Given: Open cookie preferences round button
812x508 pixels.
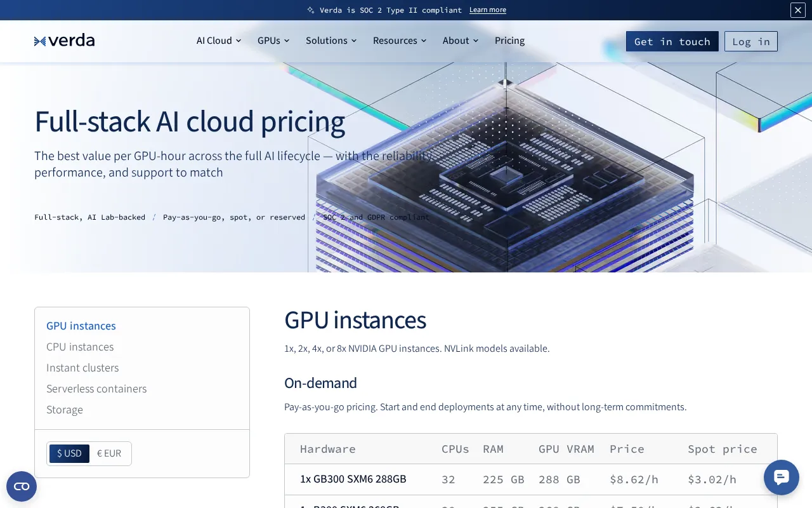Looking at the screenshot, I should [x=22, y=486].
